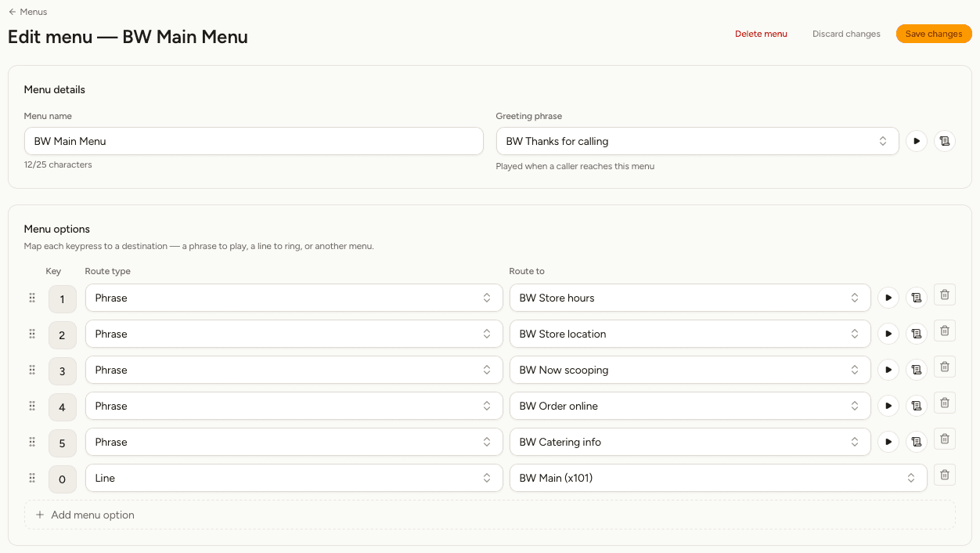Open Route type dropdown for key 1

pos(294,298)
